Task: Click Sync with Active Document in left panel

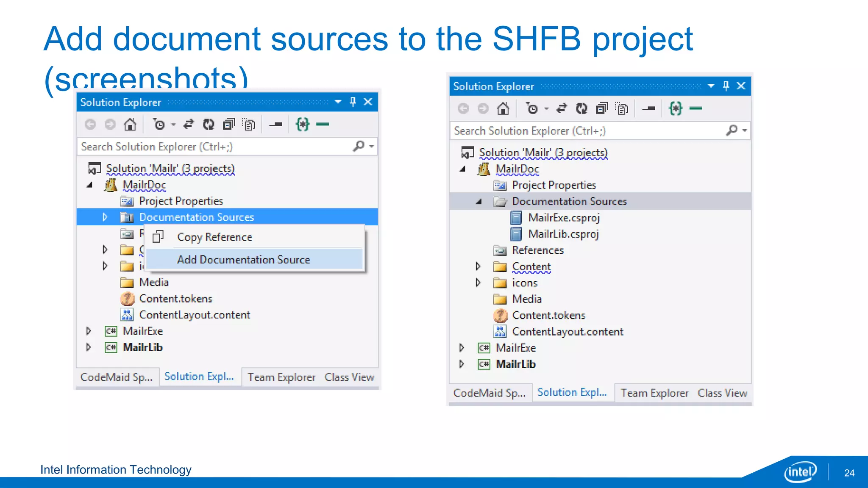Action: 188,124
